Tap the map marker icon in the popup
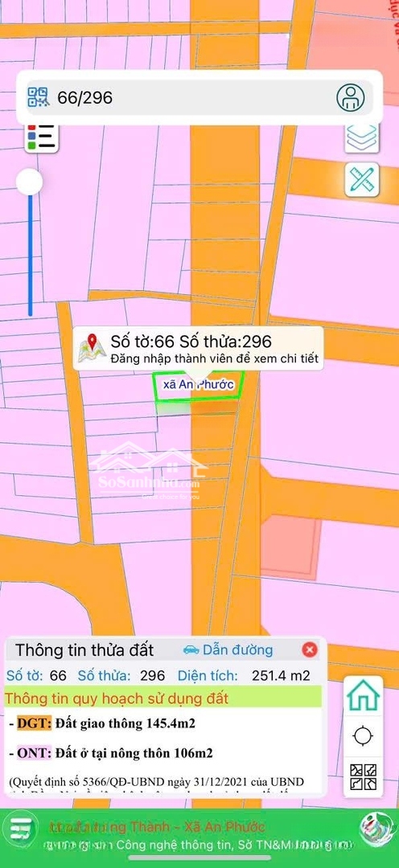This screenshot has height=868, width=399. (x=92, y=348)
